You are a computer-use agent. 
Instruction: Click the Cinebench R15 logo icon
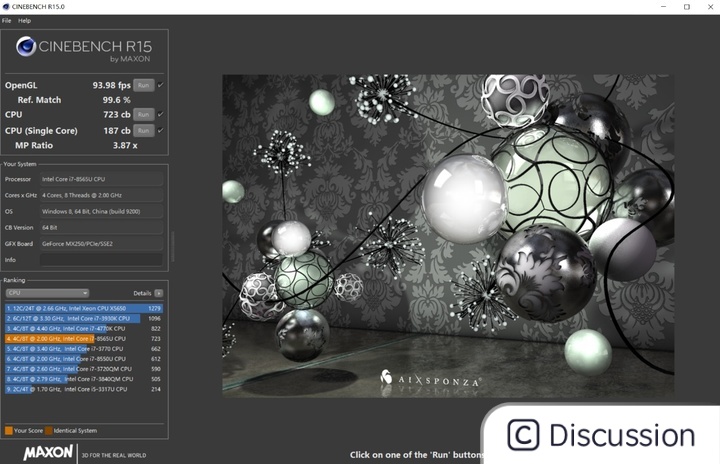(26, 46)
